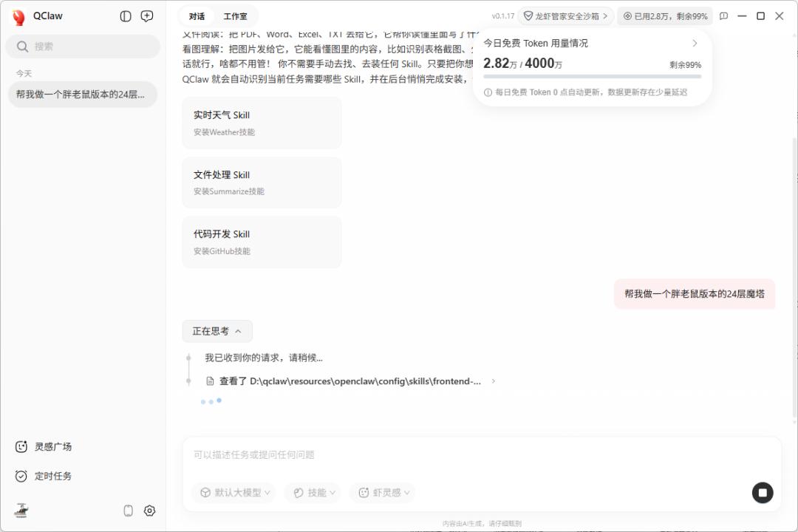Click the sent message bubble 帮我做一个胖老鼠版本的24层魔塔

click(x=694, y=294)
